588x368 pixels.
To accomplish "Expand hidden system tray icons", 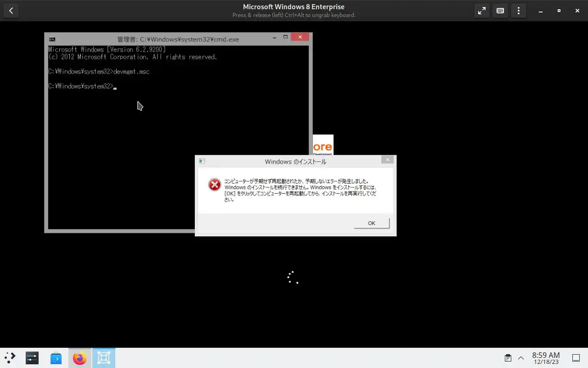I will [521, 358].
